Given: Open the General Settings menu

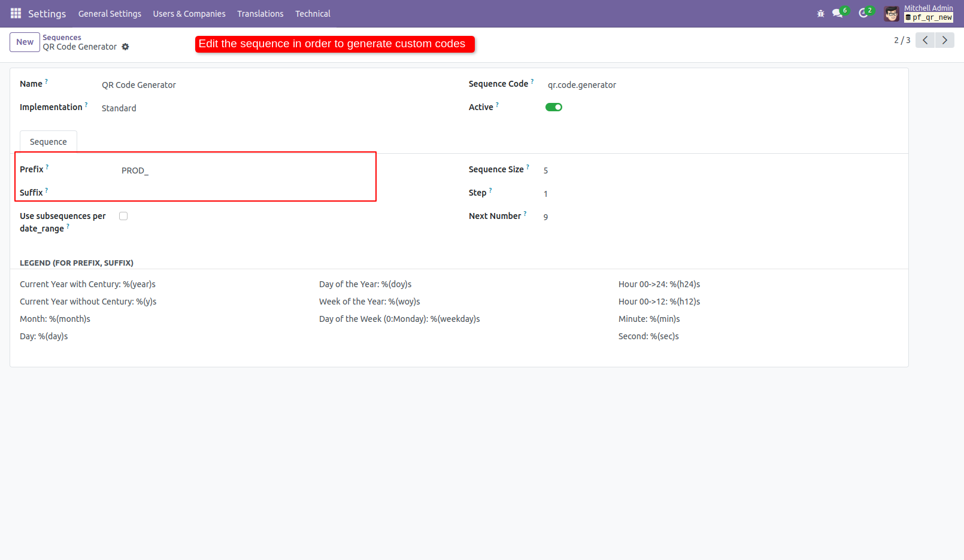Looking at the screenshot, I should point(110,14).
